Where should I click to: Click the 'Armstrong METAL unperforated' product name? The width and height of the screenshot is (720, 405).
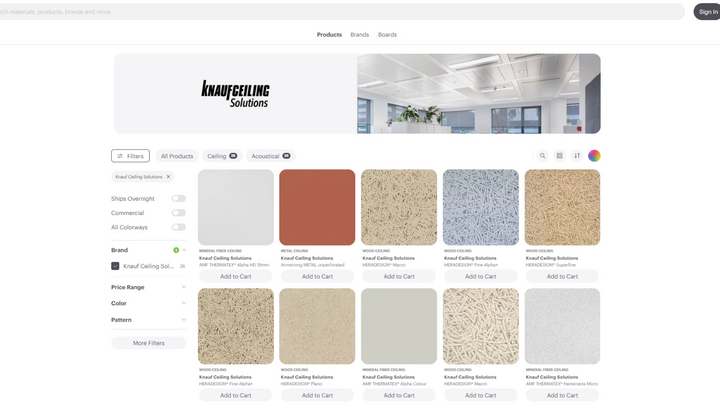[313, 265]
